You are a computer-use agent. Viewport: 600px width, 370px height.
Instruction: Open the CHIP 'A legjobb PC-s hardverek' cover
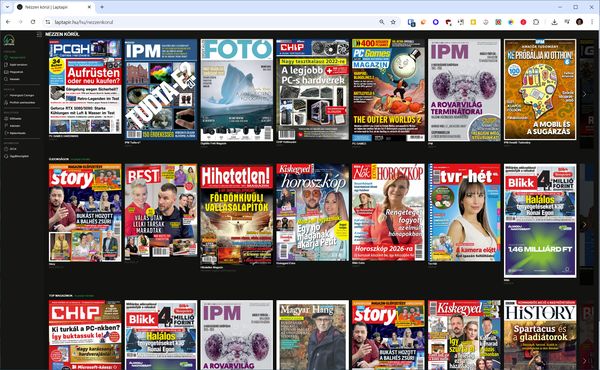[312, 89]
